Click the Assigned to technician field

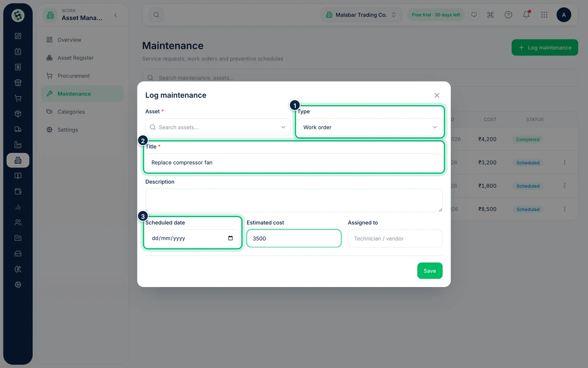[395, 238]
